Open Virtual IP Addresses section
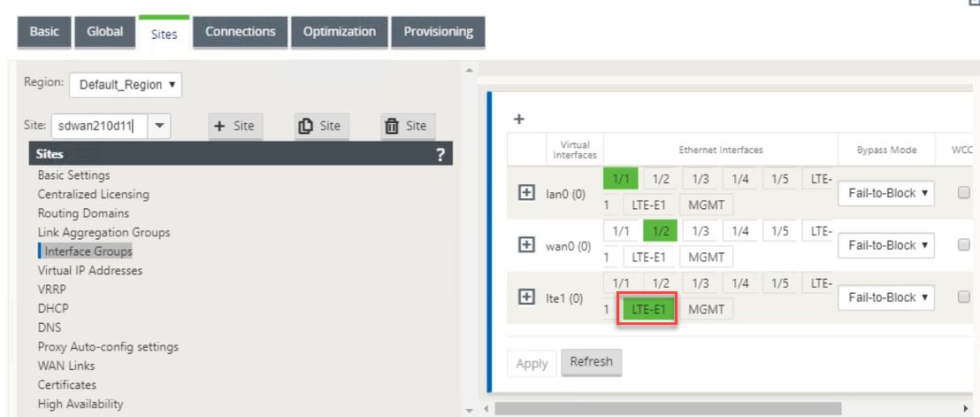The width and height of the screenshot is (980, 417). 90,271
